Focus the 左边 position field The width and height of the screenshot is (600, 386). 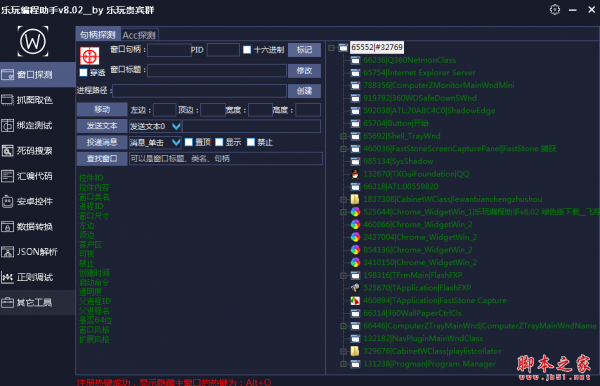165,110
